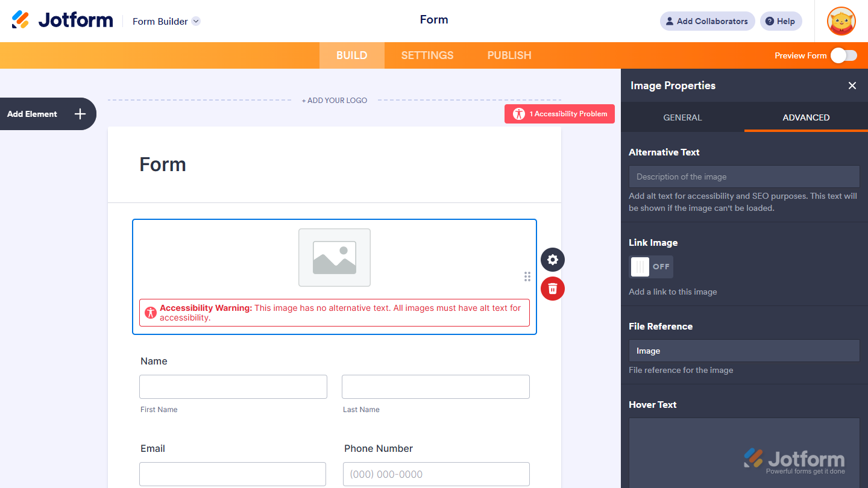The image size is (868, 488).
Task: Click the 1 Accessibility Problem badge
Action: 559,114
